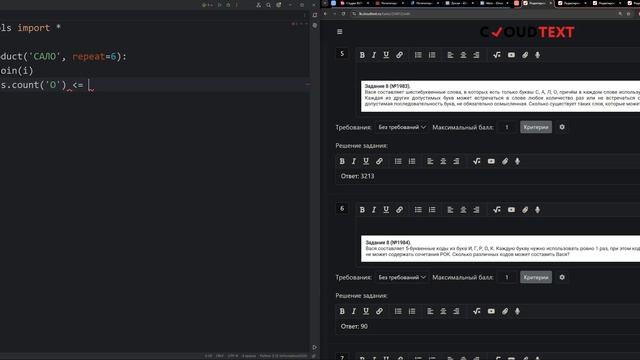Insert link in task 5 solution toolbar
This screenshot has height=360, width=640.
point(379,161)
